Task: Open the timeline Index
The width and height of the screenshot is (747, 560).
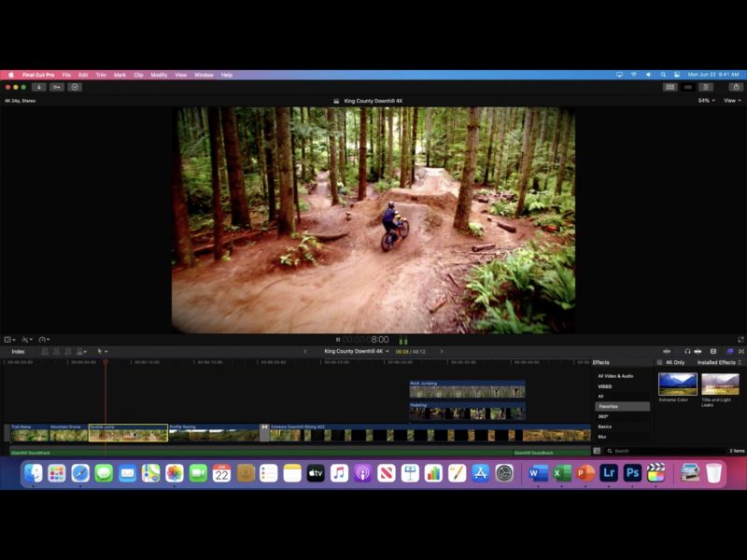Action: pyautogui.click(x=18, y=352)
